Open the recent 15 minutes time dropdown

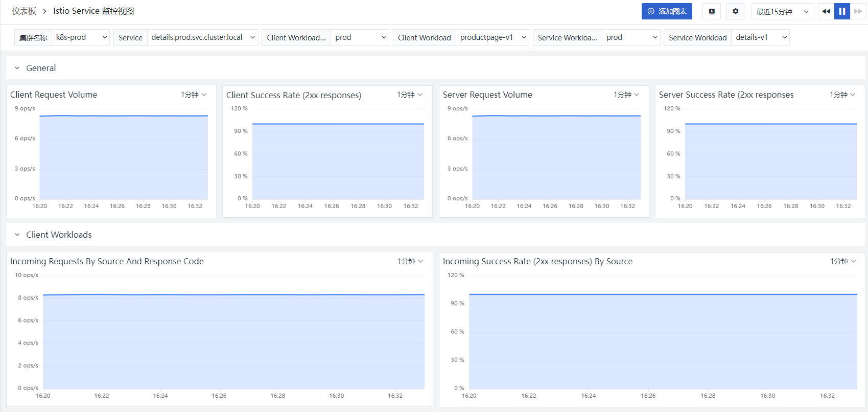click(783, 11)
